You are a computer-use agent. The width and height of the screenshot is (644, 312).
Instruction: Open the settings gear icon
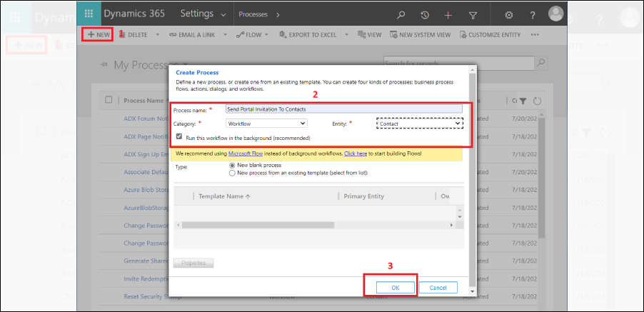coord(509,14)
